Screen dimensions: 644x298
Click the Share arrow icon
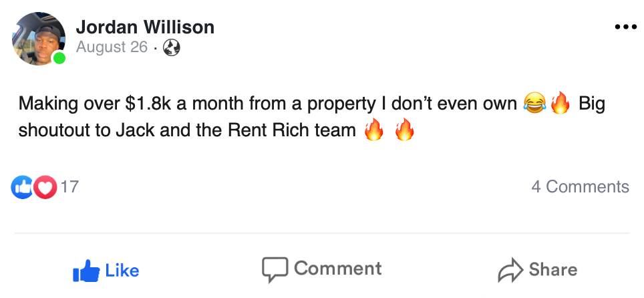510,270
